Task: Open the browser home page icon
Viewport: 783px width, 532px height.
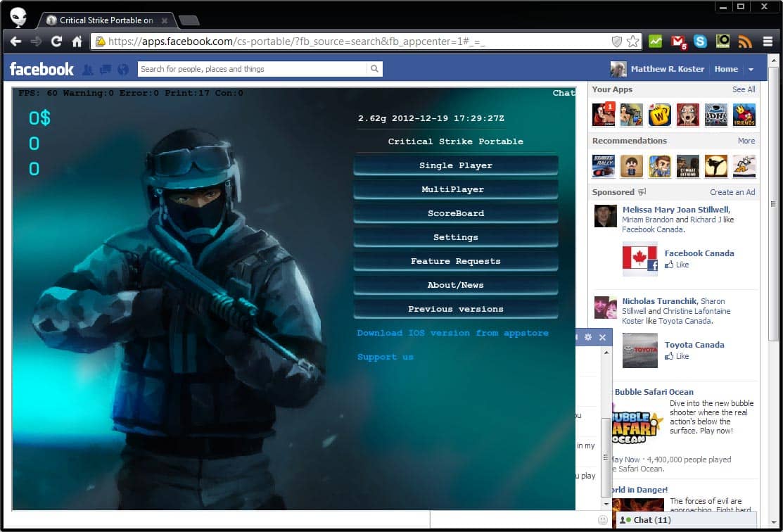Action: point(77,42)
